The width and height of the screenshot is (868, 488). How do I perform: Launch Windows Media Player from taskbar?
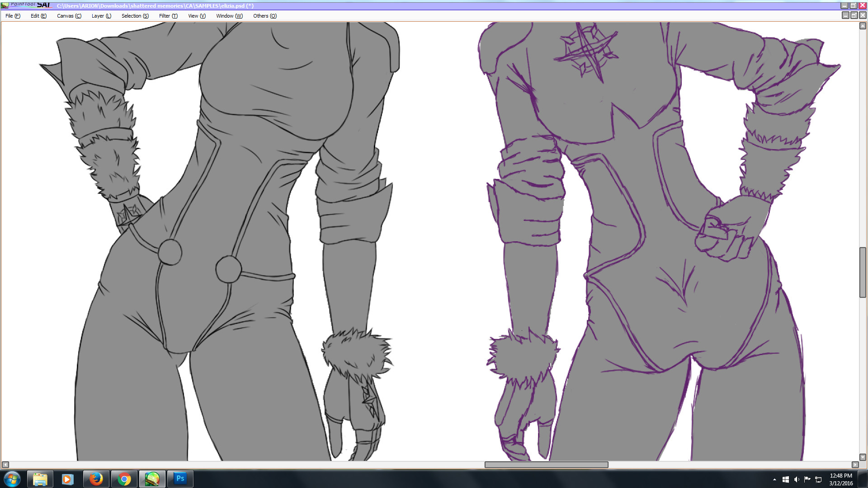[68, 479]
